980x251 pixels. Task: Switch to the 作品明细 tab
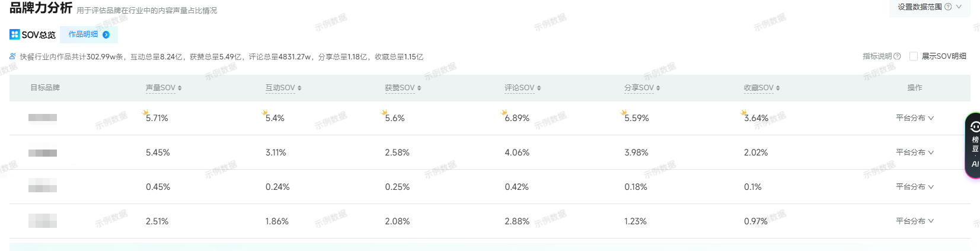[x=88, y=34]
